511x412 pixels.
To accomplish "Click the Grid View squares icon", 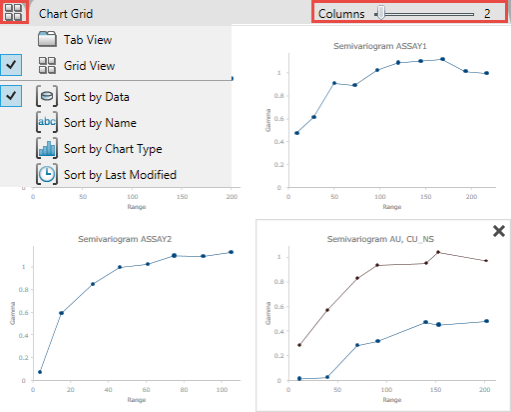I will 47,65.
